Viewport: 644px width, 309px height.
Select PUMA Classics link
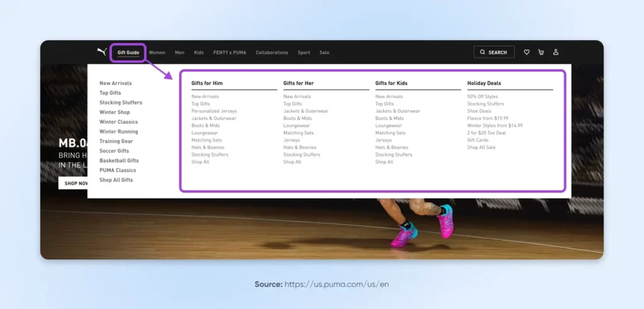pyautogui.click(x=118, y=170)
